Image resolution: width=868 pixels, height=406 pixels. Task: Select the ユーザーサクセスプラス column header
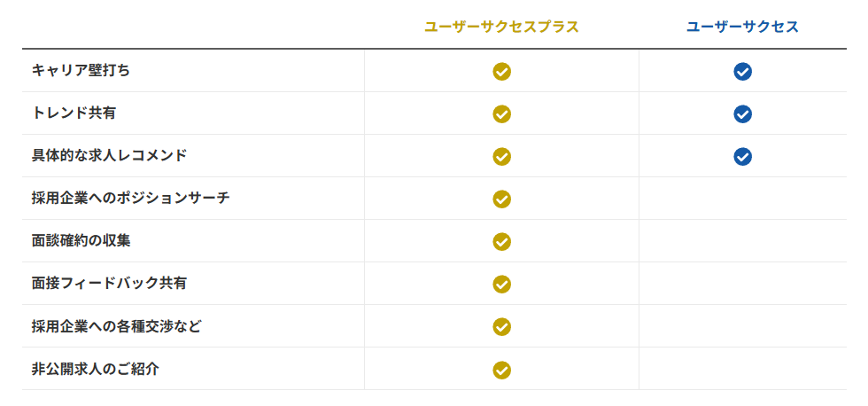coord(501,27)
